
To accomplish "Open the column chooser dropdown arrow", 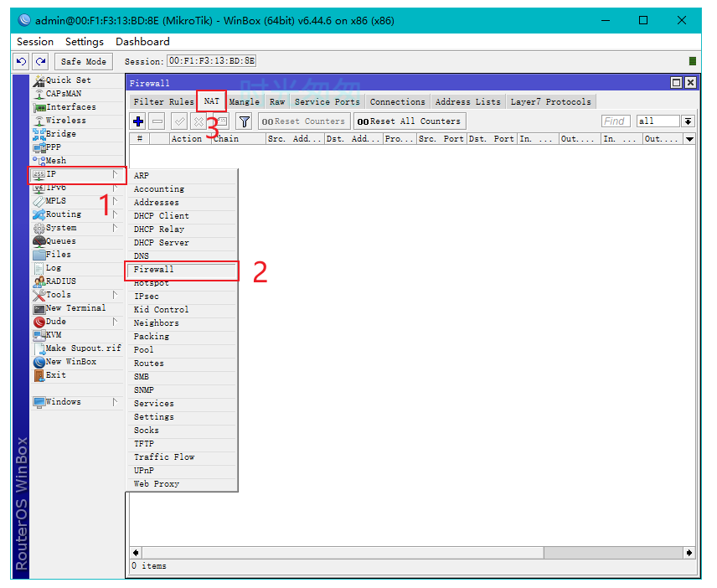I will pyautogui.click(x=689, y=139).
